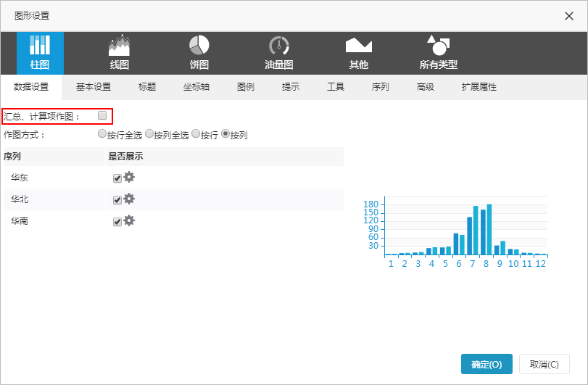The image size is (588, 385).
Task: Confirm with the 确定(O) button
Action: [x=486, y=364]
